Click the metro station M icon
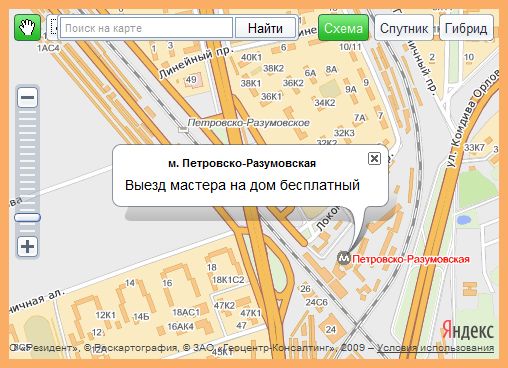 coord(344,258)
